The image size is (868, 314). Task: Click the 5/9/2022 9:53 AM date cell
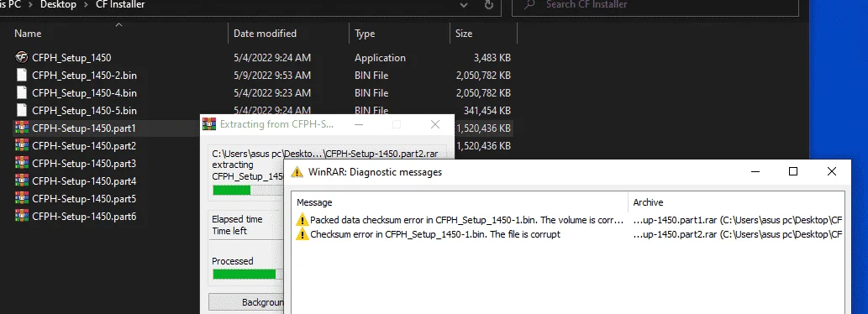point(272,76)
